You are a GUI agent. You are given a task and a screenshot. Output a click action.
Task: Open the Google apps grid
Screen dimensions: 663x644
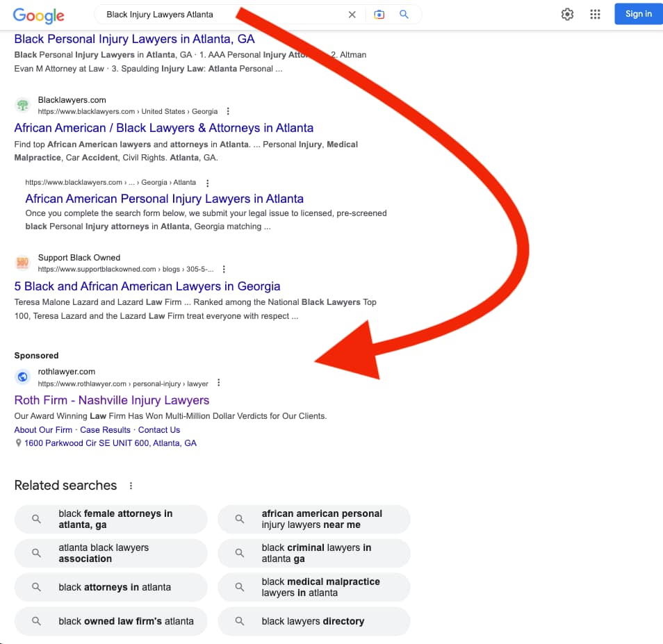pos(595,15)
